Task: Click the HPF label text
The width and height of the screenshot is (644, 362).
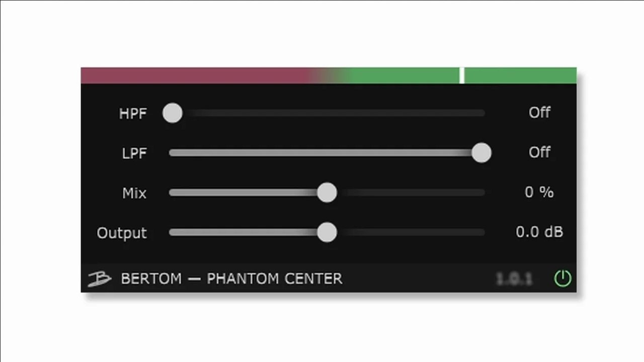Action: [x=132, y=113]
